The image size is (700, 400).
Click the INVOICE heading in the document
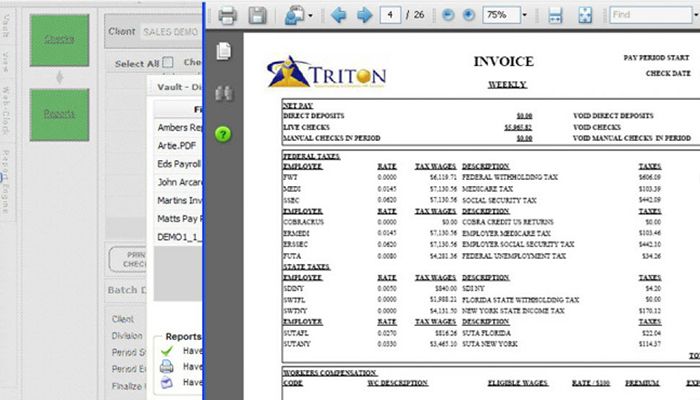click(504, 61)
